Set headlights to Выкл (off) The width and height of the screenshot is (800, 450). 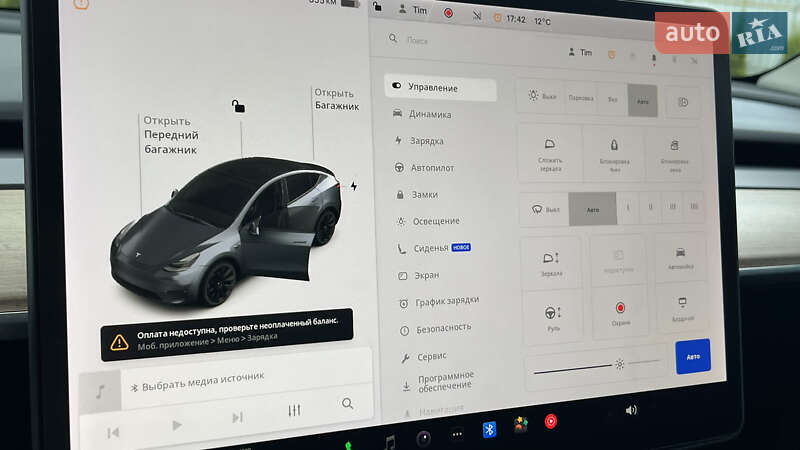[542, 96]
